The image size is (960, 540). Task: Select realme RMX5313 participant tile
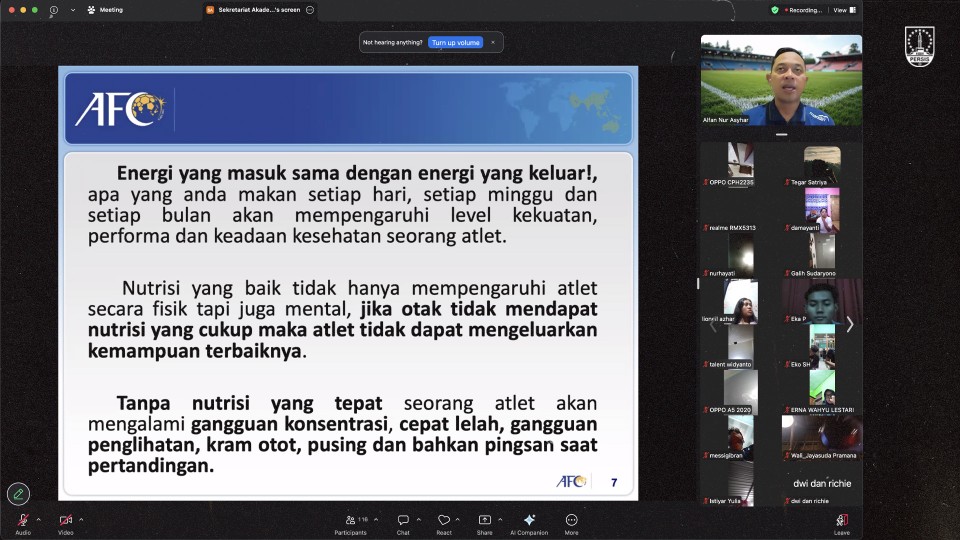[741, 210]
